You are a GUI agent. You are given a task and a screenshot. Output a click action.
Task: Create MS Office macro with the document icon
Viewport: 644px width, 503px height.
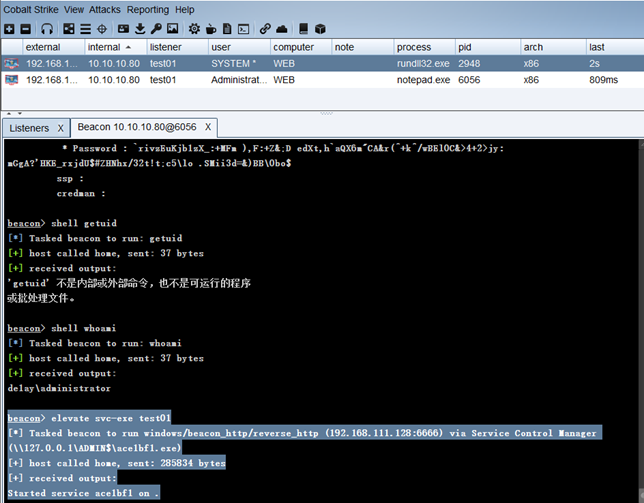click(x=227, y=29)
